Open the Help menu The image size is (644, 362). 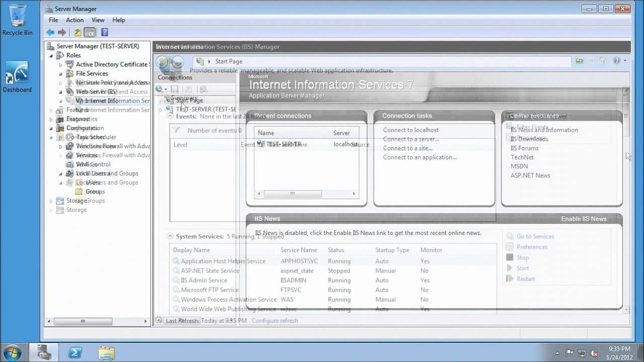coord(119,20)
